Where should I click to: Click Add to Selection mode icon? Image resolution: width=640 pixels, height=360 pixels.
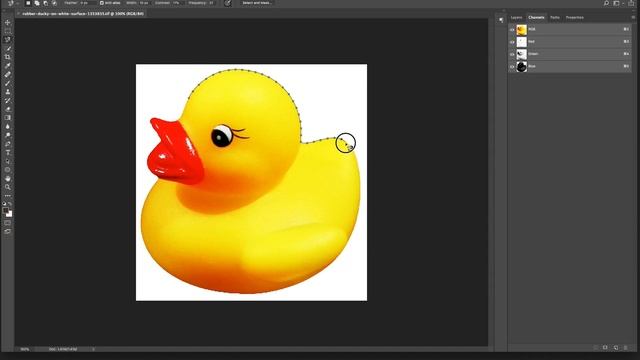point(37,3)
